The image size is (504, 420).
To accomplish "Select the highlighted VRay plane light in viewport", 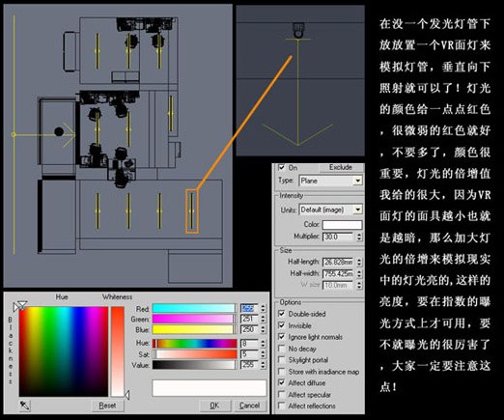I will coord(191,211).
